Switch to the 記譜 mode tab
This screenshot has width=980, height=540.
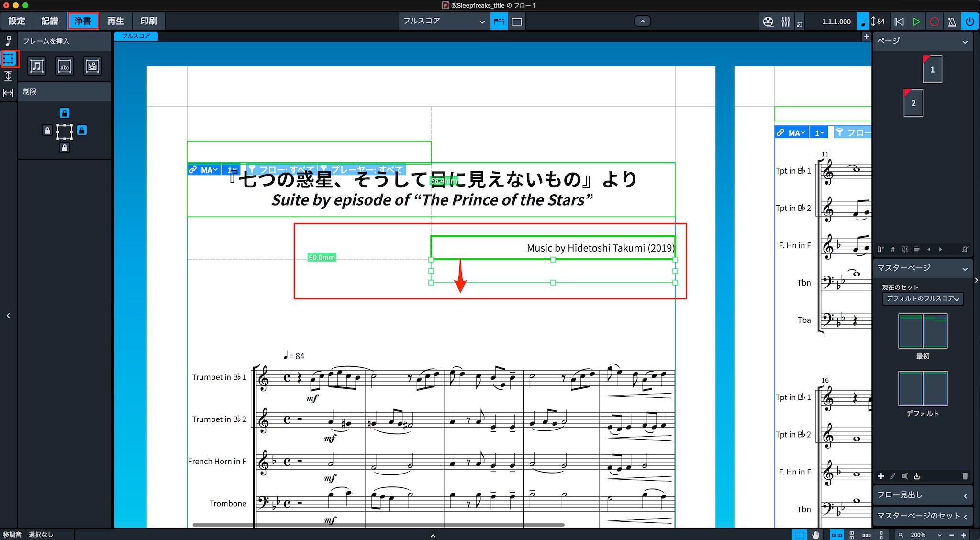point(50,21)
